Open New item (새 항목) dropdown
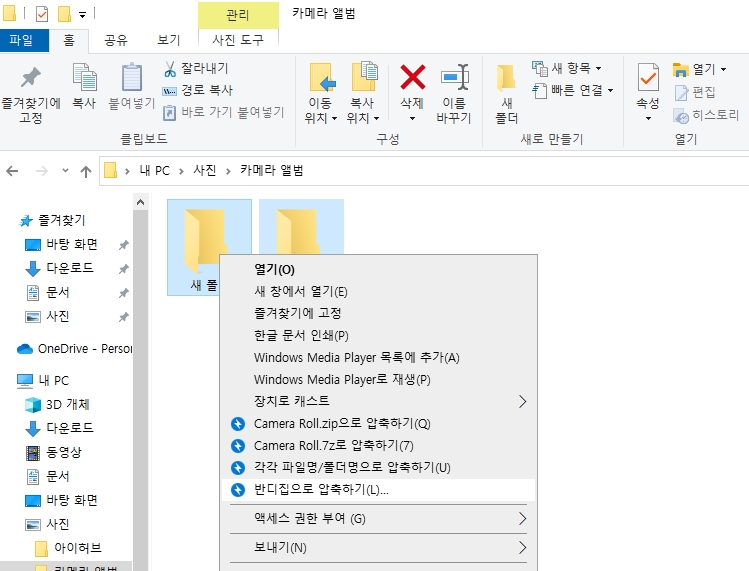 [x=567, y=68]
